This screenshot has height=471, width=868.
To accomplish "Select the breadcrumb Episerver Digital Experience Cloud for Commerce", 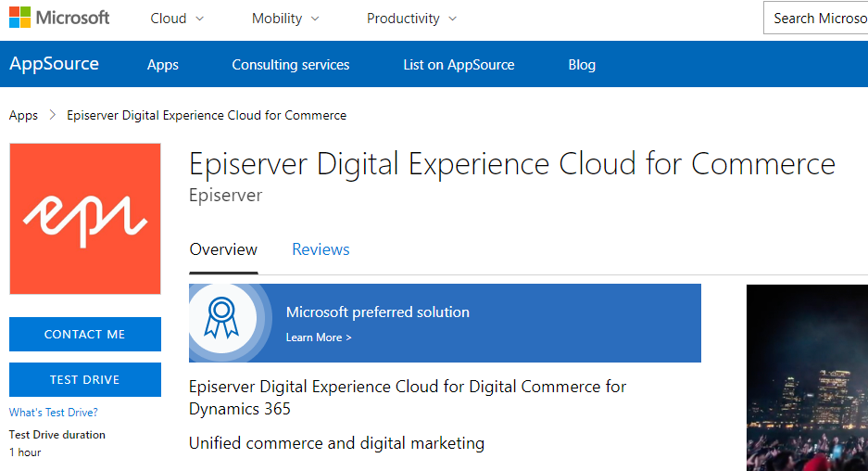I will coord(207,115).
